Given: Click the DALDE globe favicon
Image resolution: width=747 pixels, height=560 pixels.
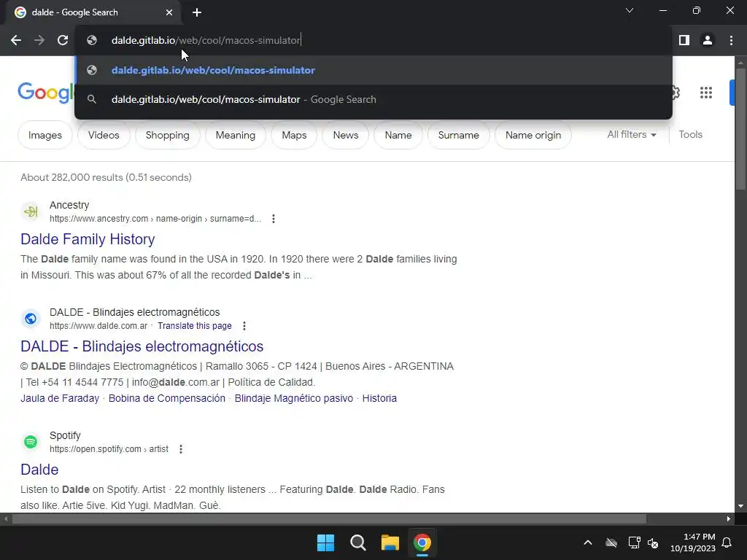Looking at the screenshot, I should 31,319.
